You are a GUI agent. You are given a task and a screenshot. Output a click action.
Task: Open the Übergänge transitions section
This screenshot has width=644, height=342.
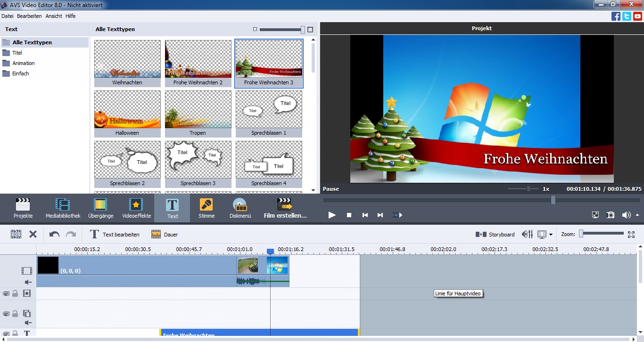100,208
